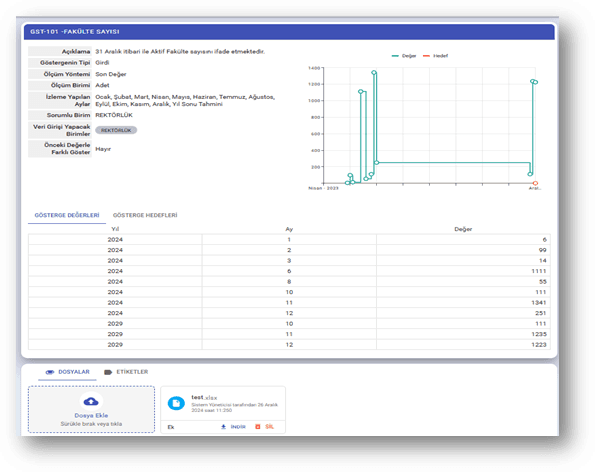
Task: Select the GÖSTERGE DEĞERLERİ tab
Action: (67, 215)
